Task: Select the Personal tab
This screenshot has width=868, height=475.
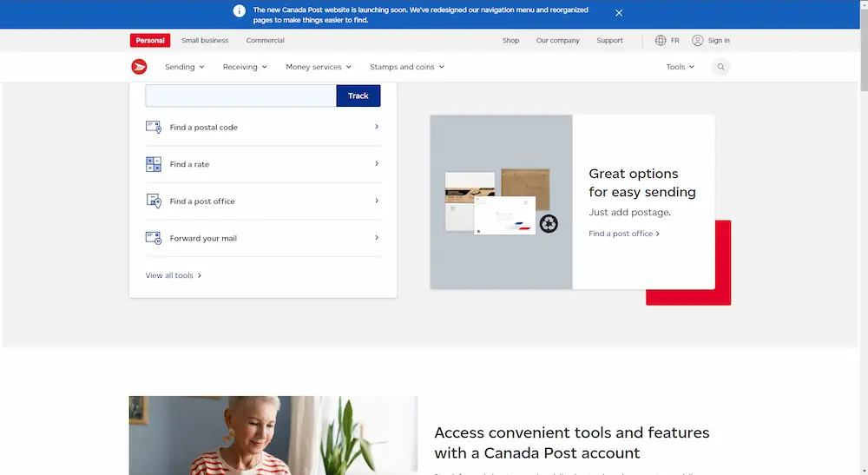Action: click(150, 41)
